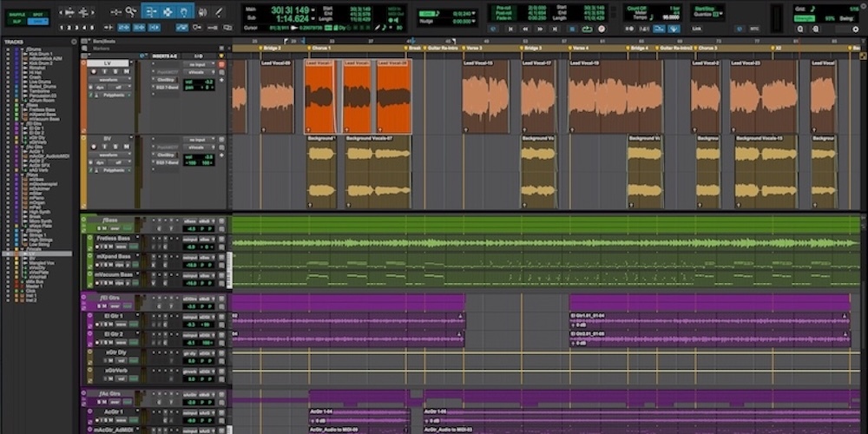Image resolution: width=868 pixels, height=434 pixels.
Task: Select the Grabber hand tool
Action: [x=184, y=11]
